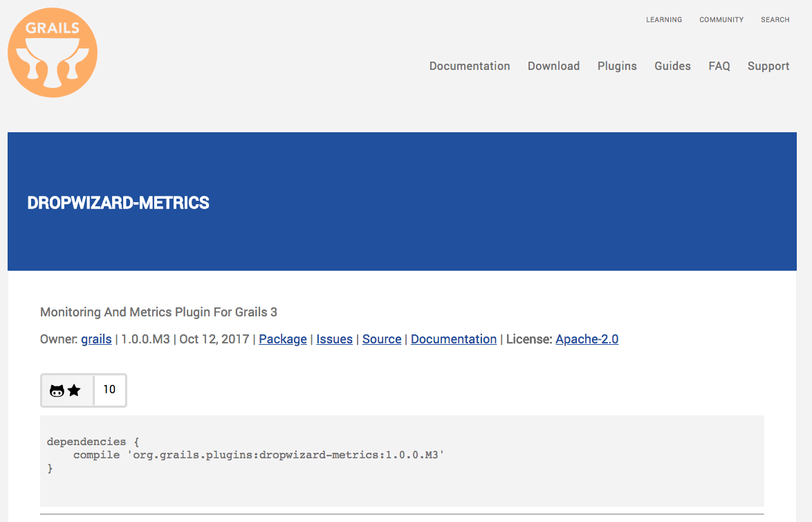This screenshot has width=812, height=522.
Task: Open SEARCH in top navigation
Action: pyautogui.click(x=775, y=19)
